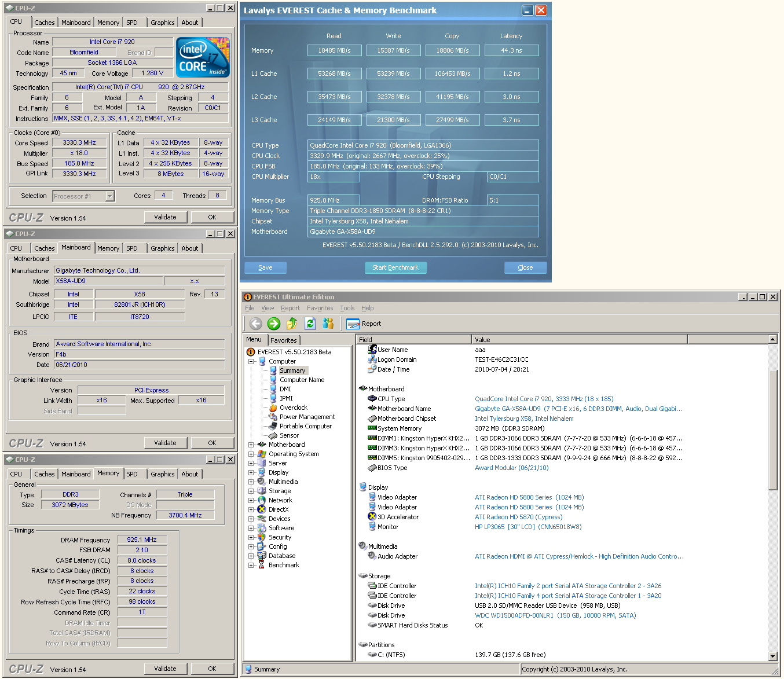Open the Favorites menu in EVEREST

pyautogui.click(x=320, y=308)
